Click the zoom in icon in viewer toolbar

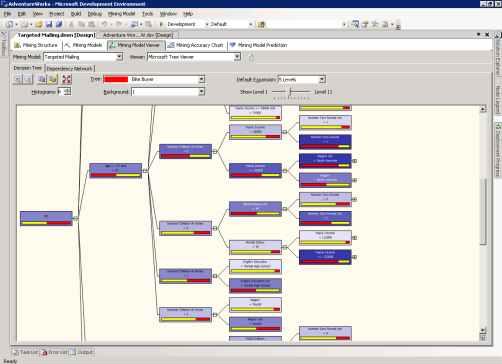[18, 79]
